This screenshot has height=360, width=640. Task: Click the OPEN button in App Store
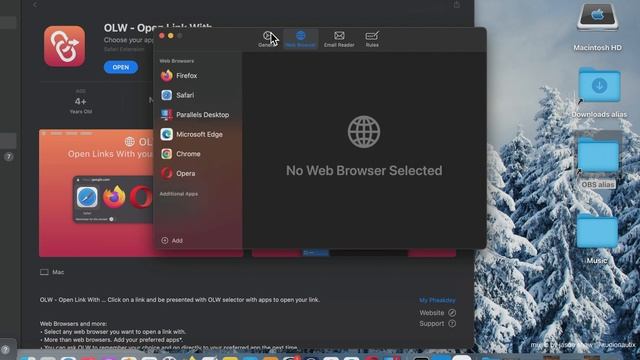[121, 67]
